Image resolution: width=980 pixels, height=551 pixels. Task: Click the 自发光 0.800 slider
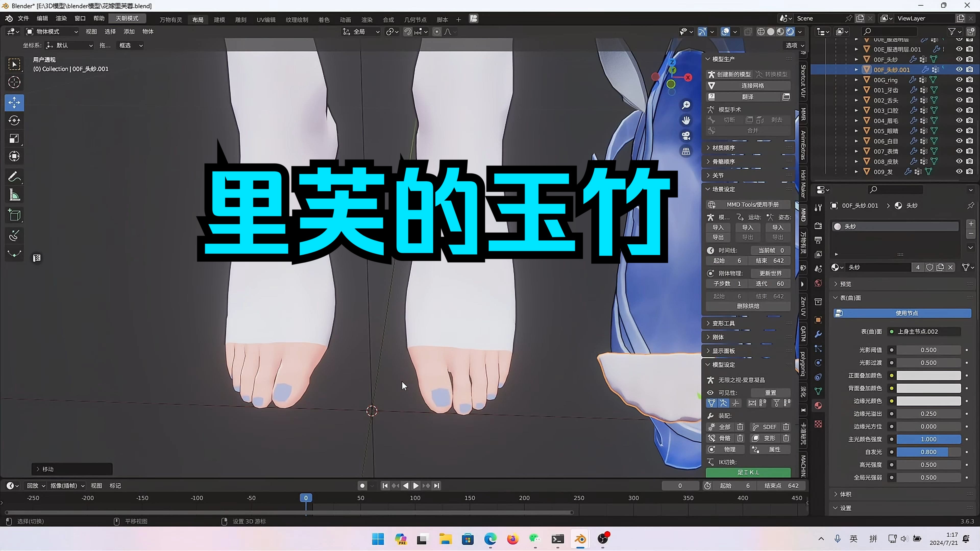pos(929,452)
